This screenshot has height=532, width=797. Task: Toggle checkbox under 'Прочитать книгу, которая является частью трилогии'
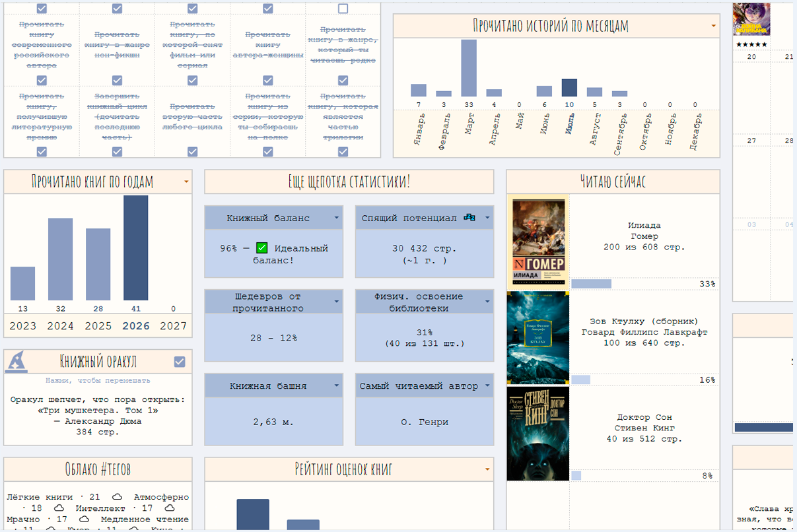[x=343, y=152]
